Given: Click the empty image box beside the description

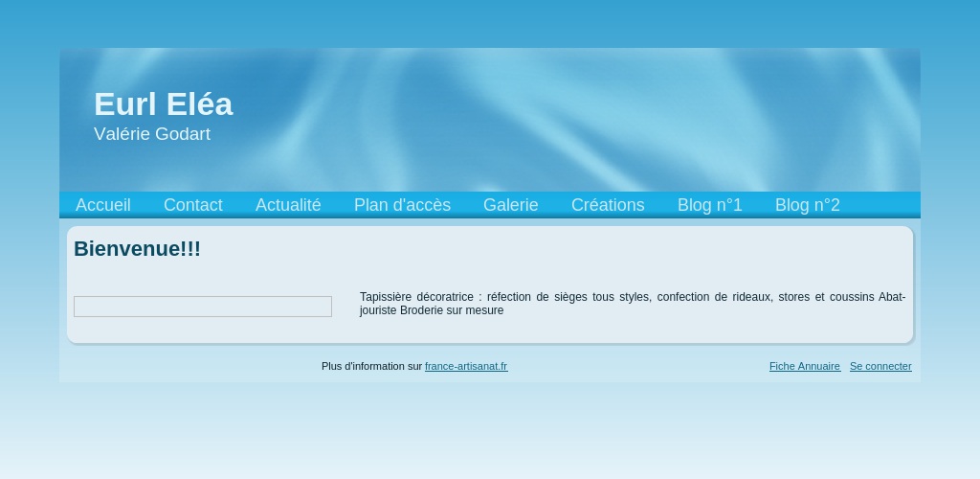Looking at the screenshot, I should point(203,307).
